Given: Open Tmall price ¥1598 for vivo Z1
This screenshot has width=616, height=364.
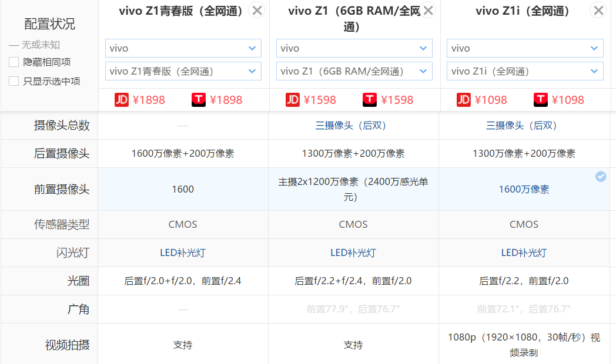Looking at the screenshot, I should point(397,100).
